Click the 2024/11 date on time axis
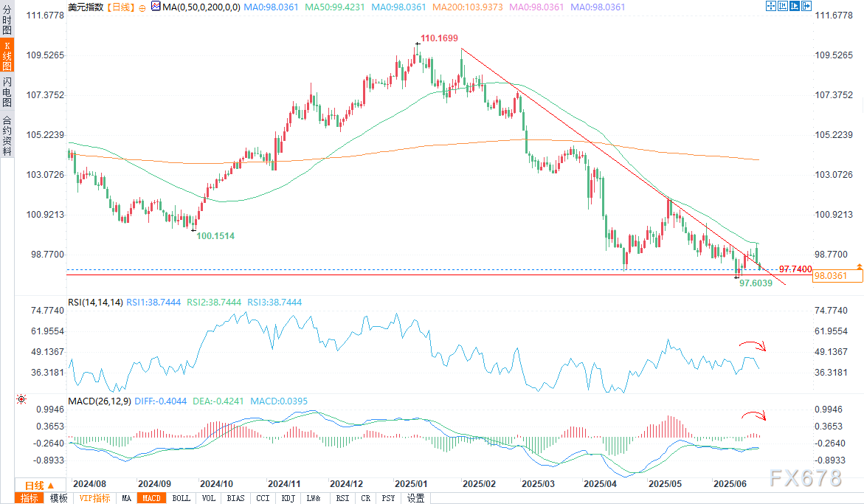The width and height of the screenshot is (864, 504). 284,484
